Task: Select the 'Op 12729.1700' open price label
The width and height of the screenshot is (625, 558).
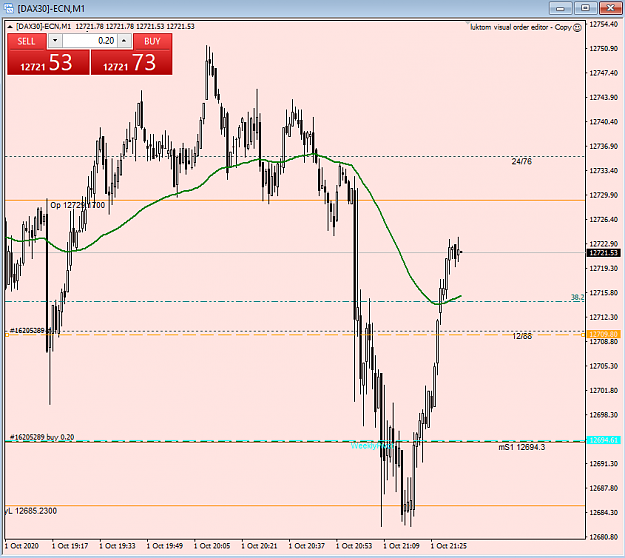Action: (x=78, y=205)
